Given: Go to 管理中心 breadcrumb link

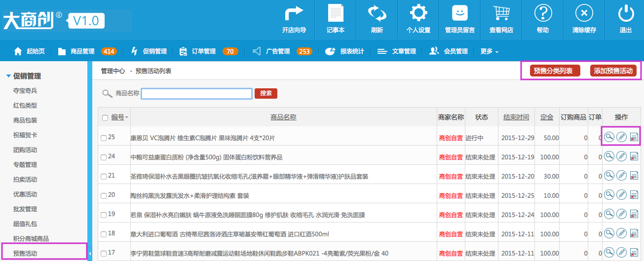Looking at the screenshot, I should [x=113, y=71].
